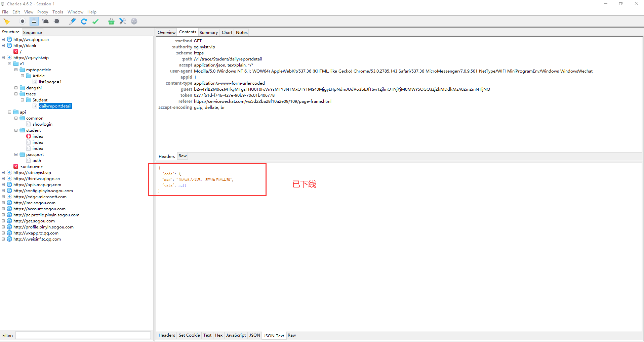Open the Tools wrench icon
The width and height of the screenshot is (644, 342).
123,22
